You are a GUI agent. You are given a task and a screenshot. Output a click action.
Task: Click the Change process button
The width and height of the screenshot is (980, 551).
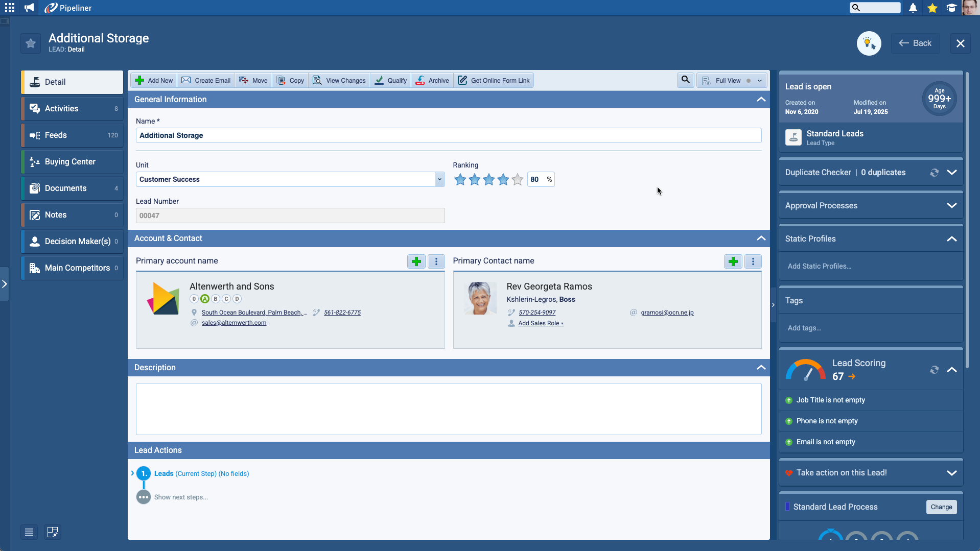click(941, 507)
